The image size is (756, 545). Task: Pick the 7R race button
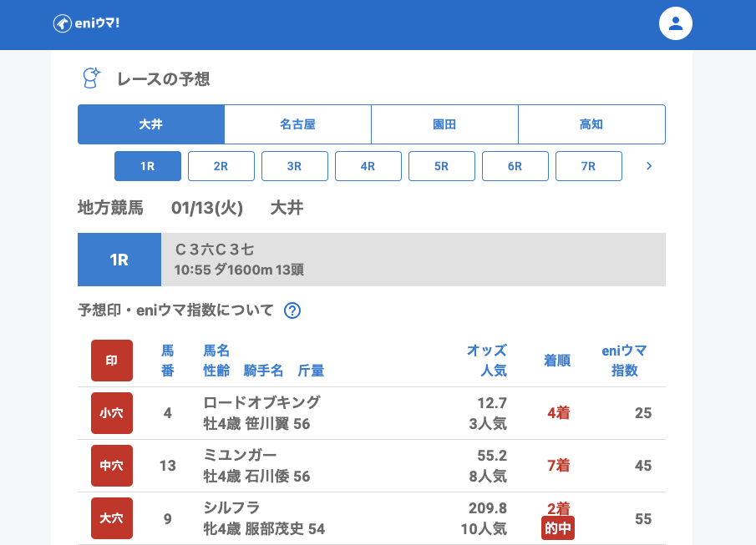point(589,166)
